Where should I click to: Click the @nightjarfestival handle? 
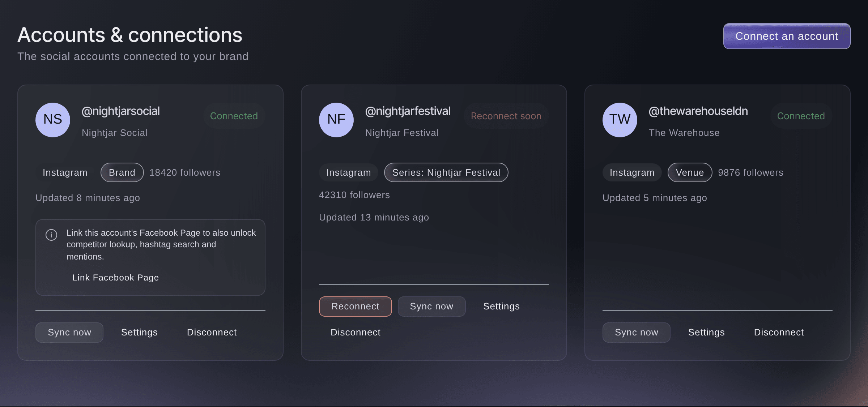click(x=408, y=111)
